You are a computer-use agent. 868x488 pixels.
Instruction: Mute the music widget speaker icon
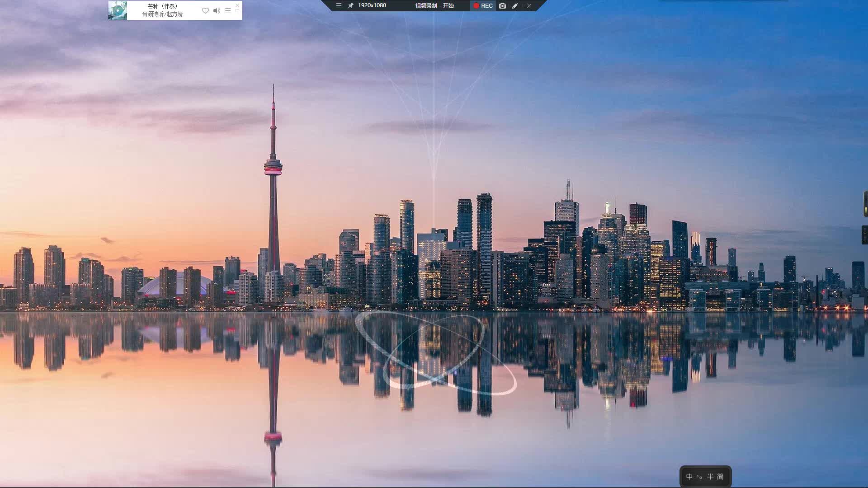[217, 10]
